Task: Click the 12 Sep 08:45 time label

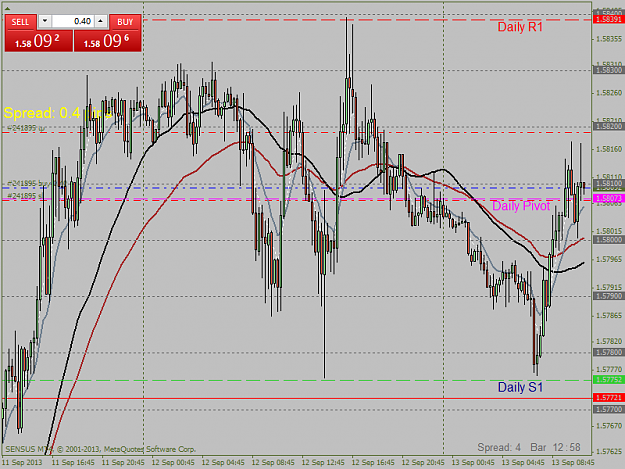Action: [x=273, y=463]
